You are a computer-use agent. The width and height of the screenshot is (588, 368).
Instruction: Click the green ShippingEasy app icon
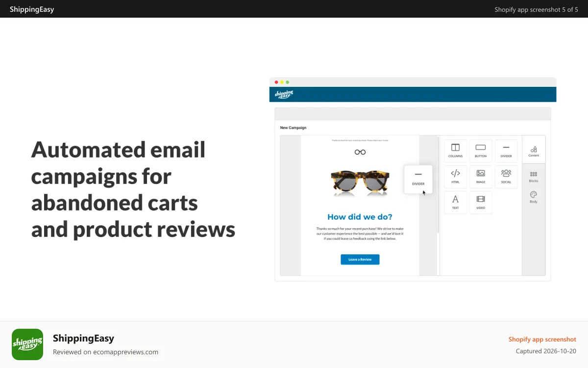[27, 344]
